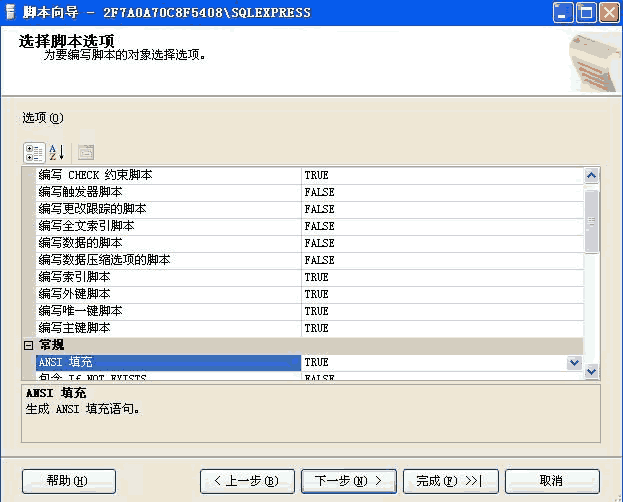The height and width of the screenshot is (502, 623).
Task: Click the 上一步 (Back) button
Action: [247, 481]
